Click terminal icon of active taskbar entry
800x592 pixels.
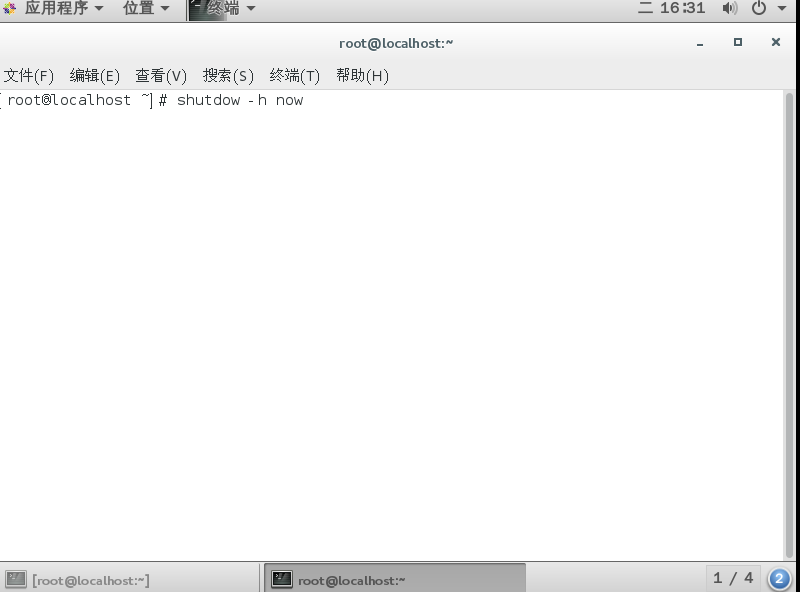[x=281, y=579]
